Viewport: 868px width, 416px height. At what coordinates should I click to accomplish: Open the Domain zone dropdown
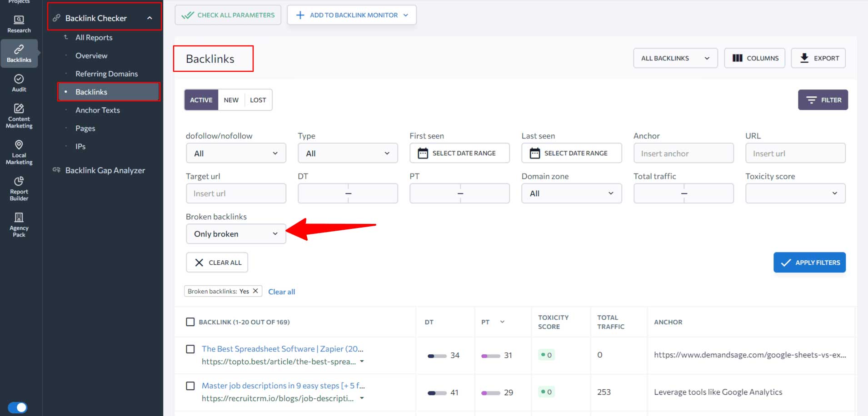(572, 193)
